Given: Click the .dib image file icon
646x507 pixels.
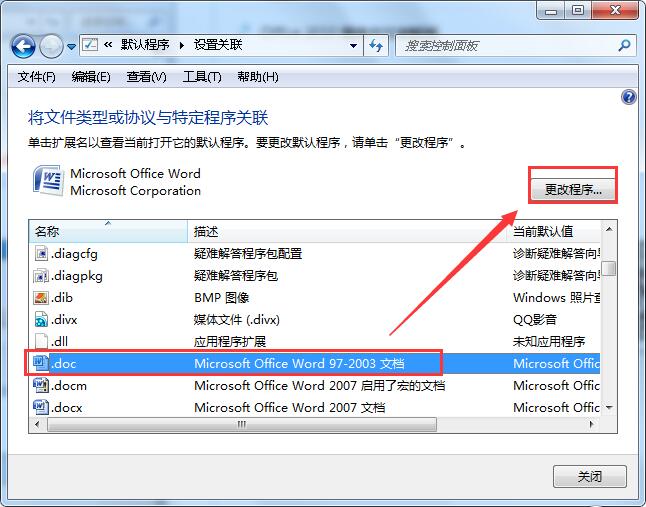Looking at the screenshot, I should [x=41, y=297].
